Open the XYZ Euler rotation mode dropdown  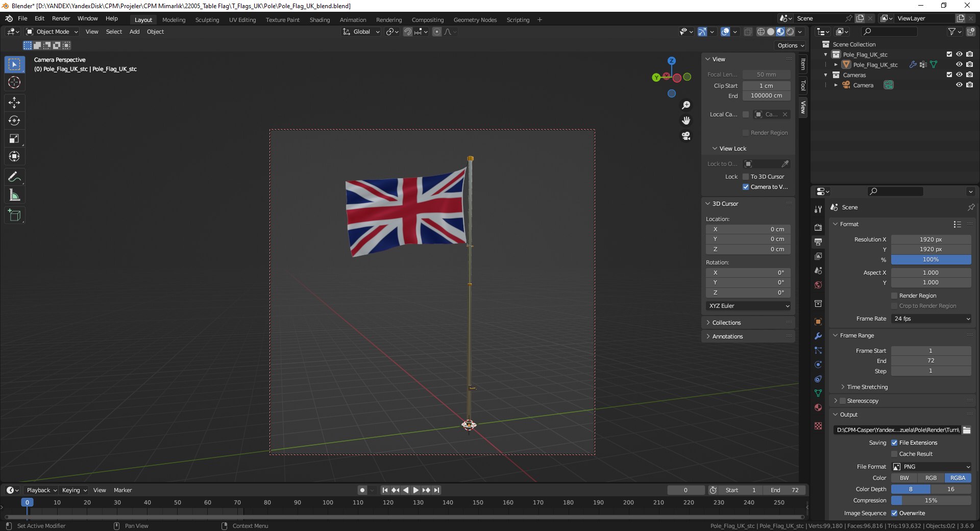pyautogui.click(x=748, y=306)
